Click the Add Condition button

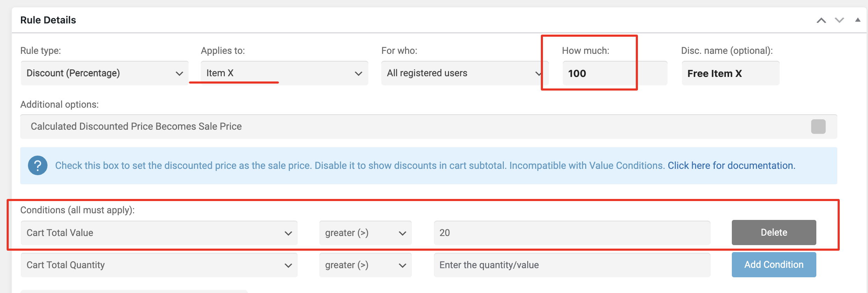pyautogui.click(x=774, y=265)
